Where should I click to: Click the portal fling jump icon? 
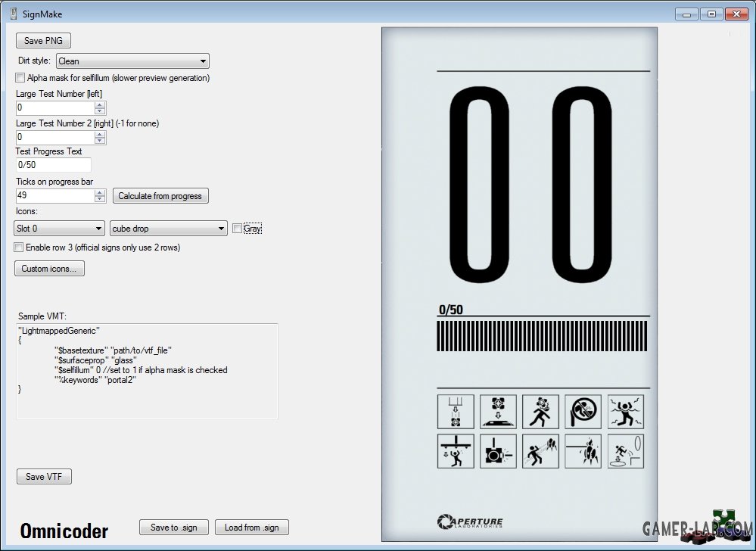coord(625,451)
